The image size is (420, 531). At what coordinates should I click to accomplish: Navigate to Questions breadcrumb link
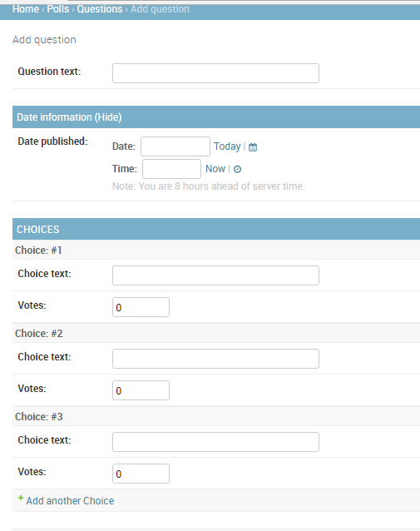(x=100, y=9)
